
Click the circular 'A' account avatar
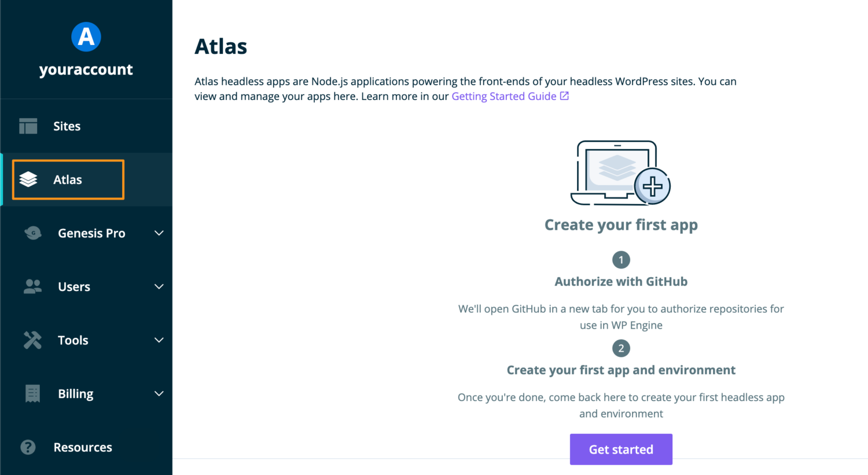coord(86,36)
